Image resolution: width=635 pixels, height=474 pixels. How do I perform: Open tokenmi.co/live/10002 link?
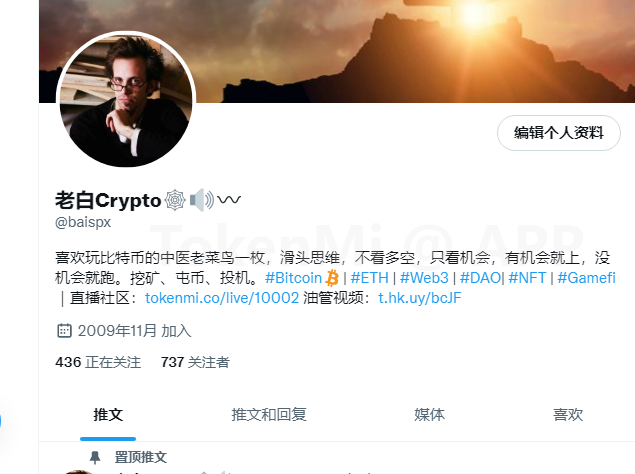click(x=222, y=298)
